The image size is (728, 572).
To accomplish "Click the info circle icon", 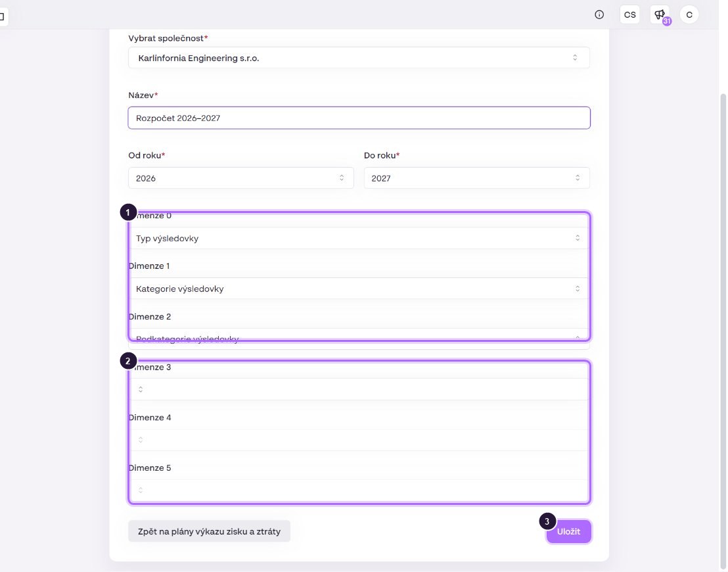I will click(599, 15).
